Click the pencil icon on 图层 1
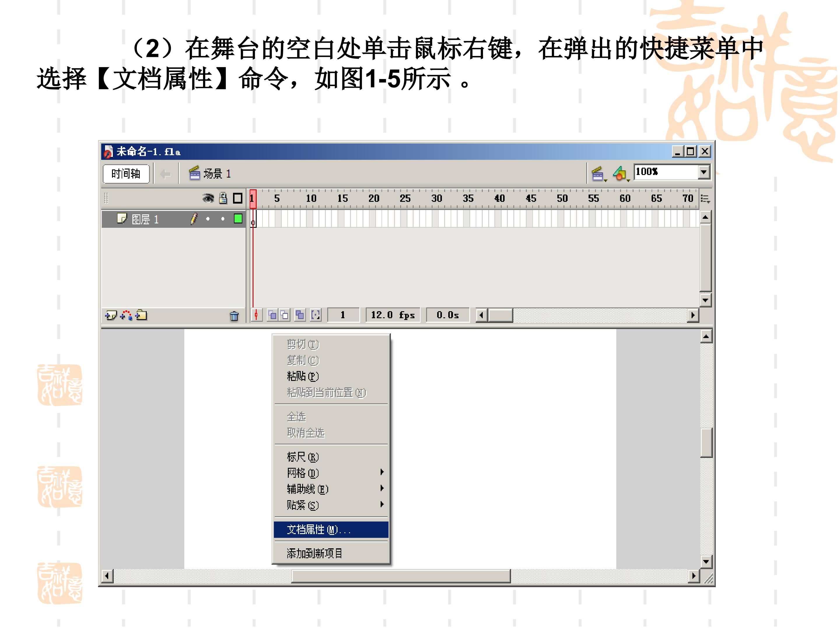 194,219
